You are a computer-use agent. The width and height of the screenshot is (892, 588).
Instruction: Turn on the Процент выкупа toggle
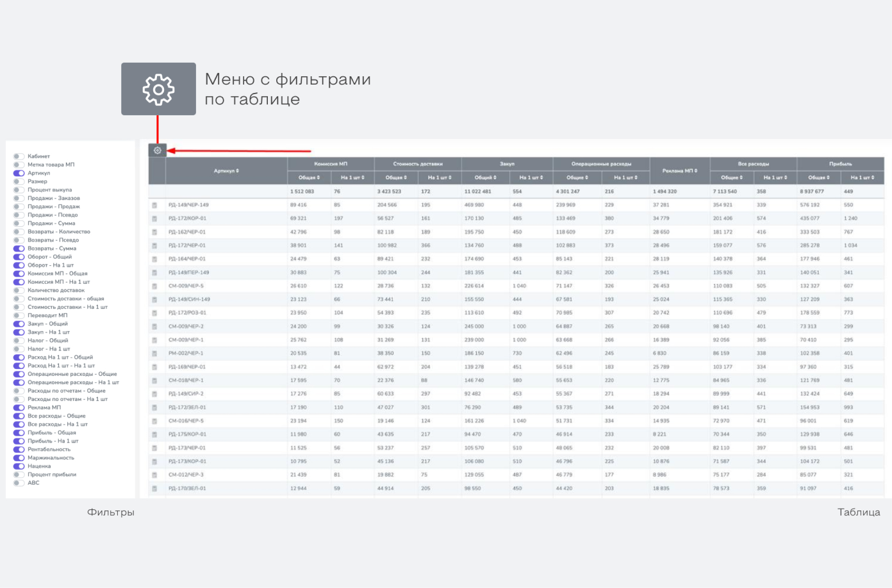[19, 190]
